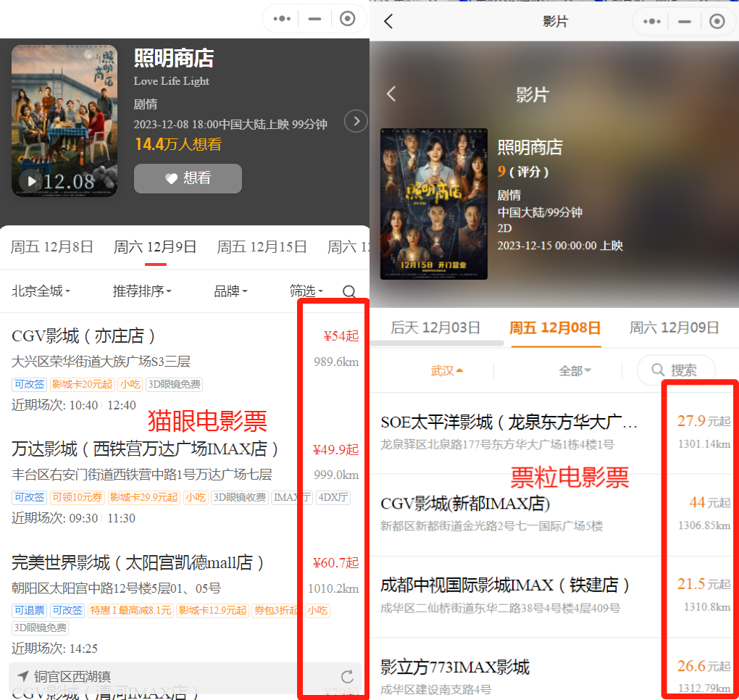Click 44元起 price for CGV新都IMAX店
Image resolution: width=739 pixels, height=700 pixels.
pos(710,502)
